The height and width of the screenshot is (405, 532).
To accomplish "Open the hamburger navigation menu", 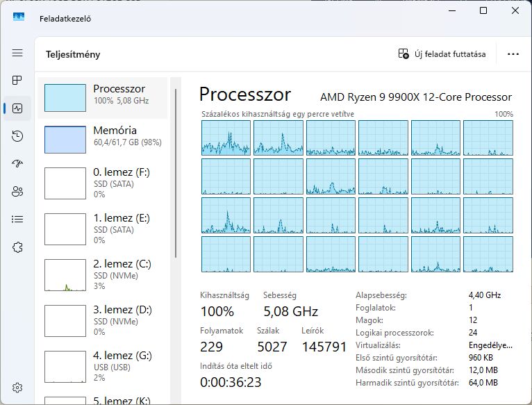I will [17, 53].
